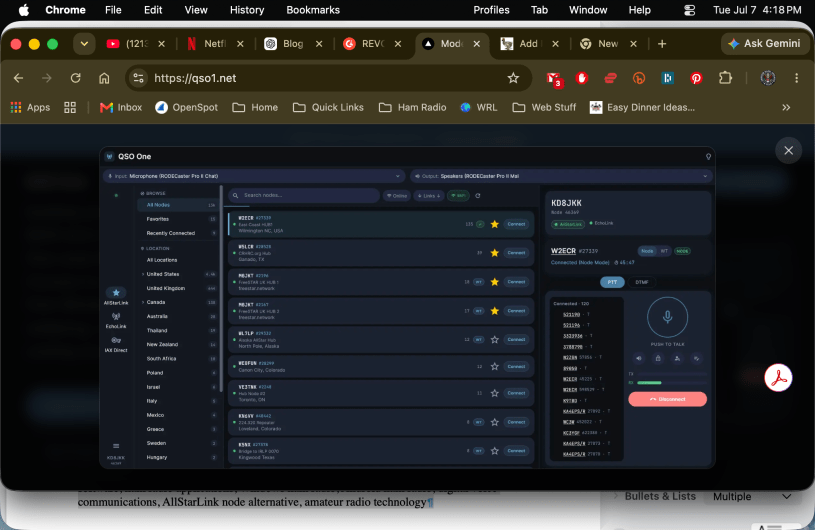
Task: Open the Input microphone device dropdown
Action: coord(254,176)
